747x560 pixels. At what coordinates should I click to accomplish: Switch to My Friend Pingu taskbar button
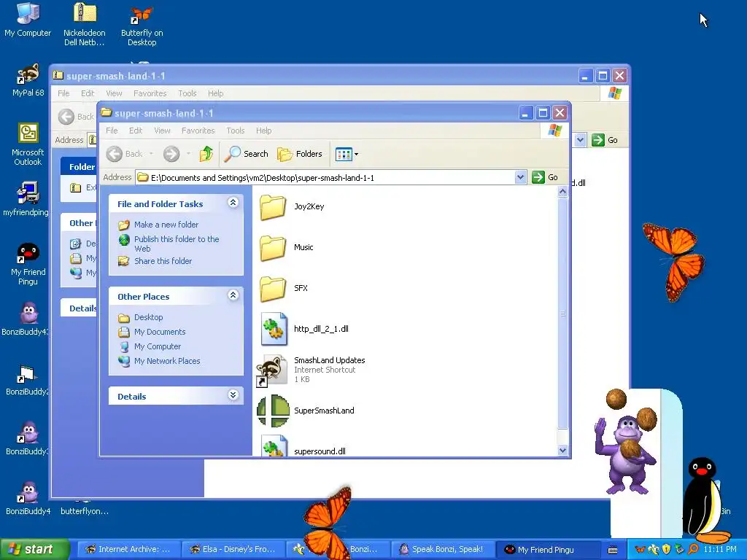pyautogui.click(x=546, y=549)
